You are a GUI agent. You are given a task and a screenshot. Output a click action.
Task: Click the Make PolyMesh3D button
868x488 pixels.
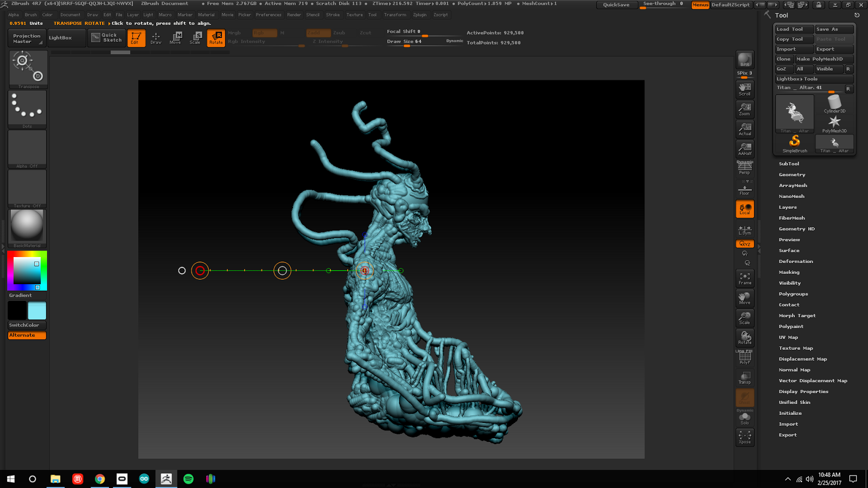click(x=824, y=59)
